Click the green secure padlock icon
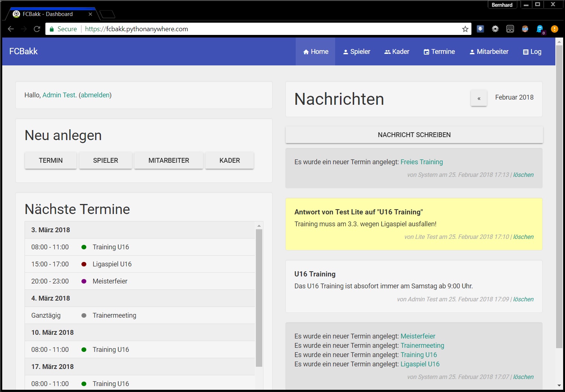The image size is (565, 392). pos(52,29)
